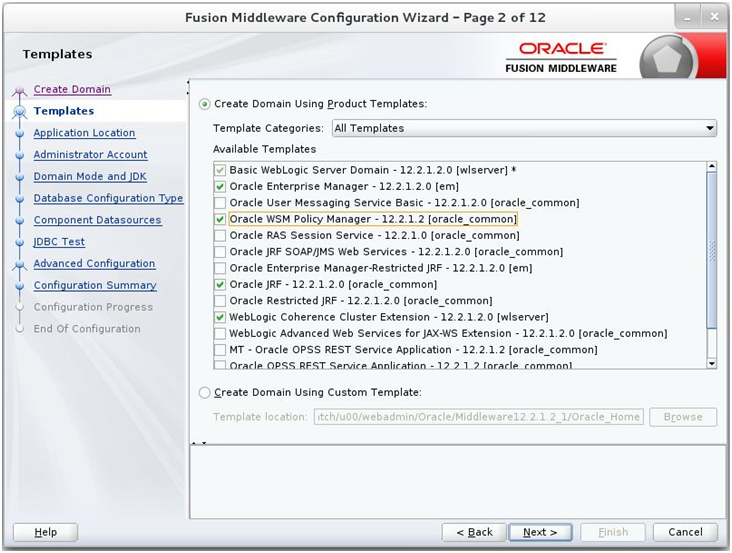Open Component Datasources step

[x=98, y=220]
